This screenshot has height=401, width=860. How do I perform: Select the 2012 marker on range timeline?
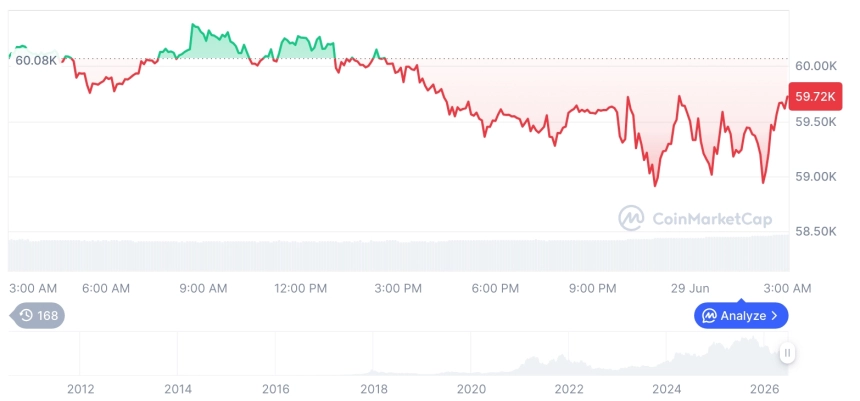[81, 389]
